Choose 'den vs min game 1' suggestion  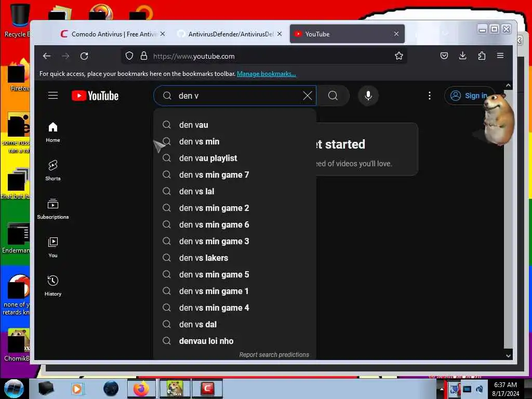pos(235,291)
